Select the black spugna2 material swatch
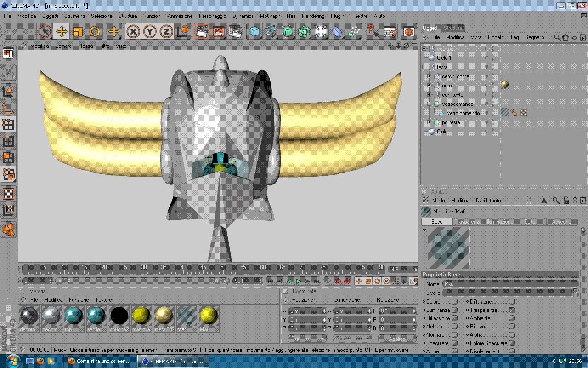The width and height of the screenshot is (588, 368). pyautogui.click(x=119, y=316)
